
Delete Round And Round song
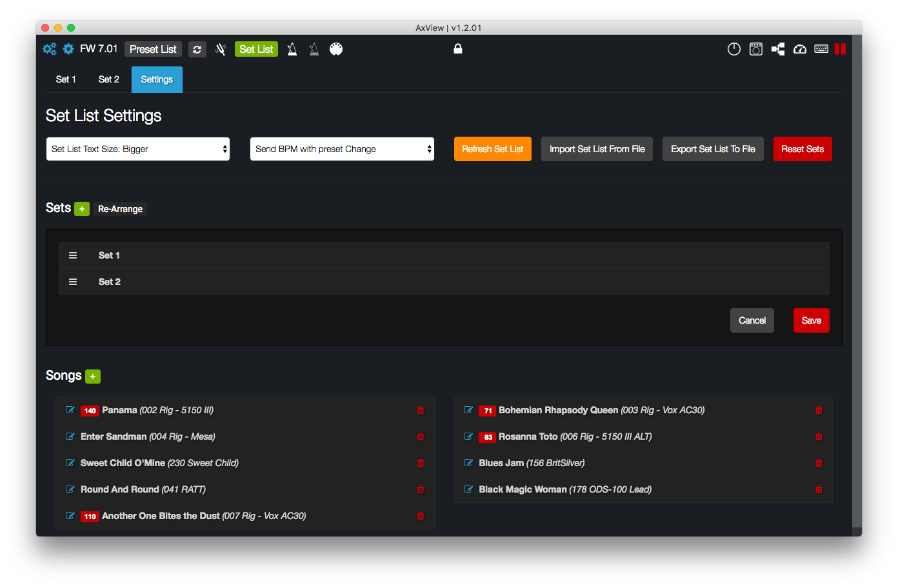click(x=421, y=489)
